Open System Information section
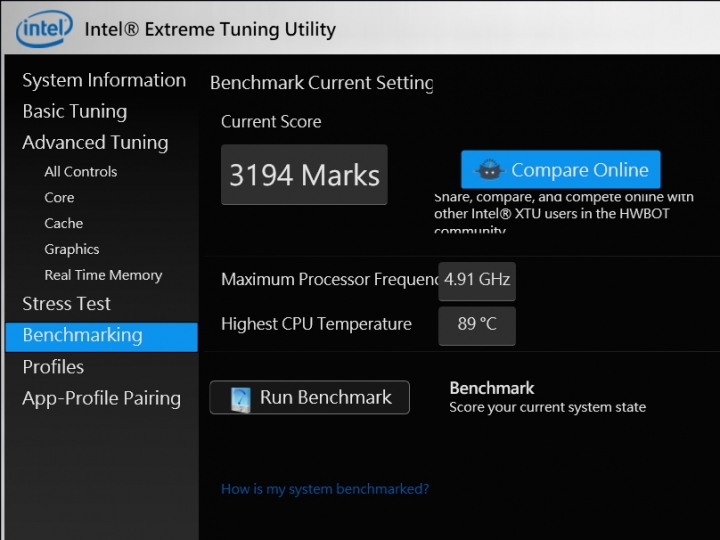Viewport: 720px width, 540px height. (x=104, y=80)
